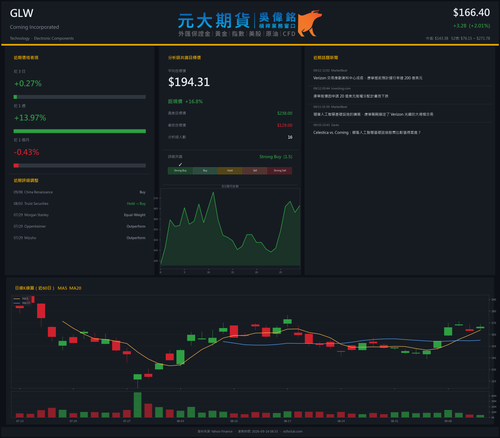Click the tallest green volume bar
Image resolution: width=500 pixels, height=438 pixels.
point(137,405)
